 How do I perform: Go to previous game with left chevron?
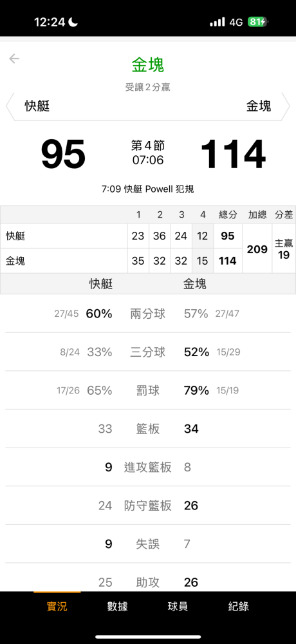tap(10, 106)
